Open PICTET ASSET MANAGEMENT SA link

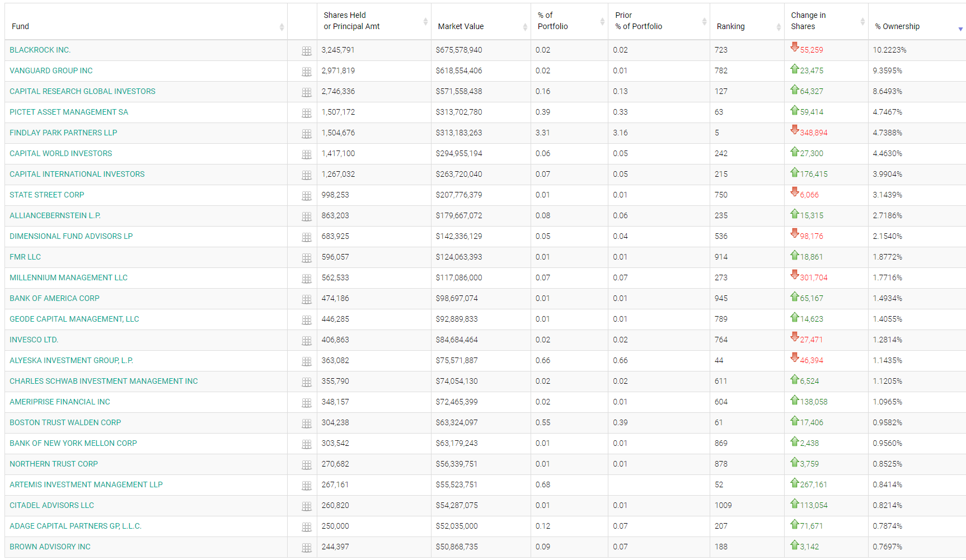click(x=69, y=112)
